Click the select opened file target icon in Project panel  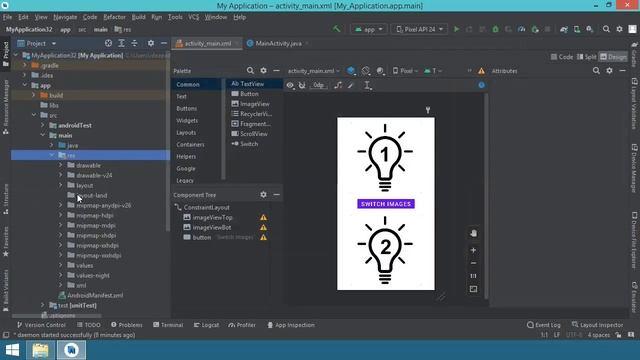pyautogui.click(x=108, y=43)
